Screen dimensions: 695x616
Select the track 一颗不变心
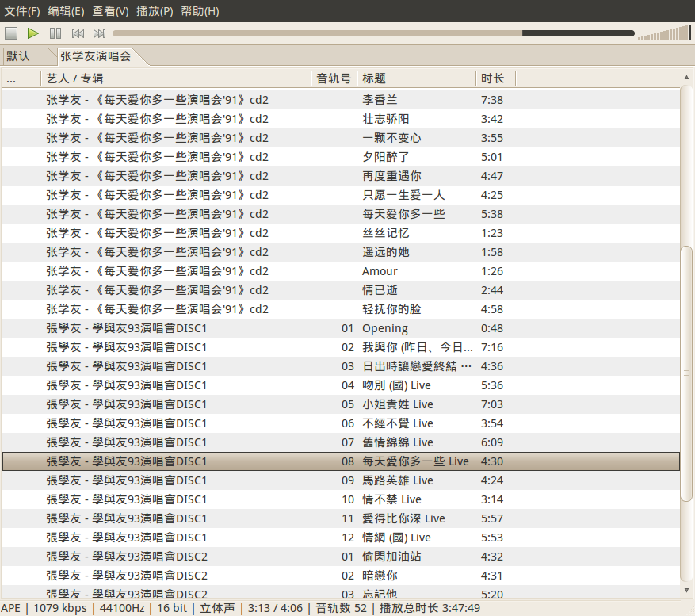[341, 138]
